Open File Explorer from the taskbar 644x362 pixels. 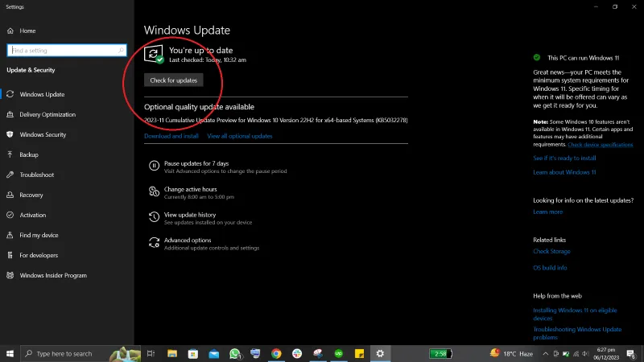(172, 353)
